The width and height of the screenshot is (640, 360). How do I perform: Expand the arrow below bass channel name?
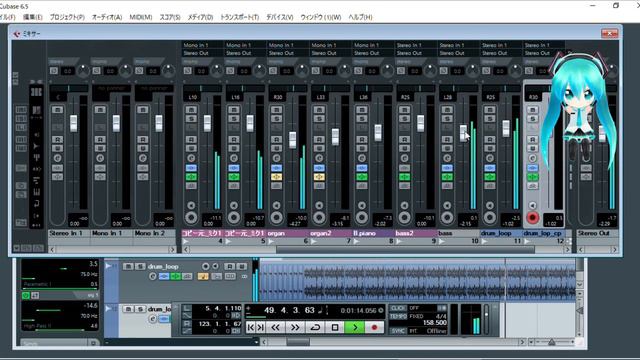point(441,241)
